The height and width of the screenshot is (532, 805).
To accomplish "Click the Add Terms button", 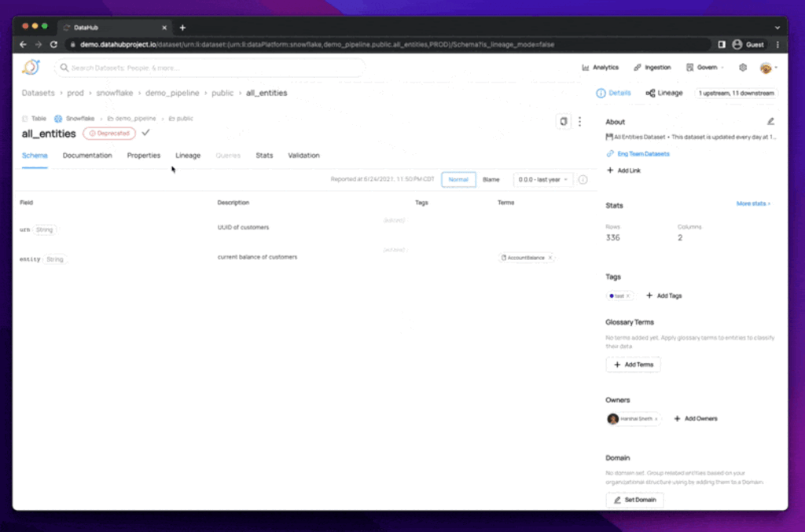I will (x=633, y=365).
